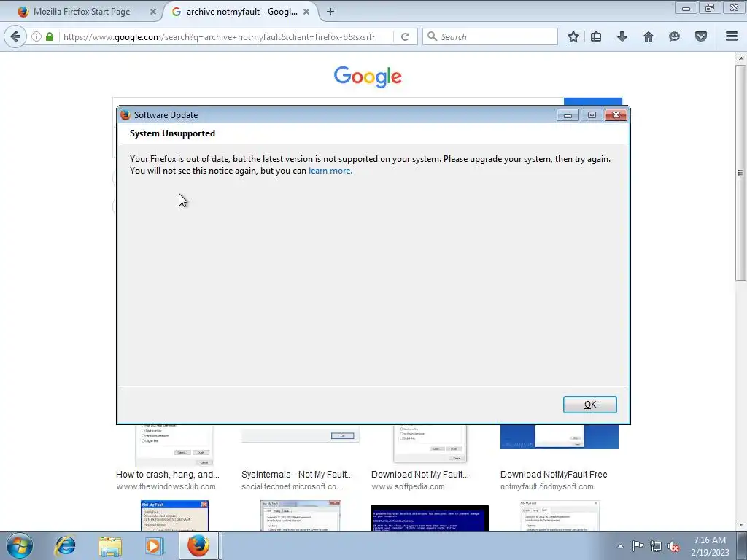Launch Windows Media Player from taskbar

[154, 545]
